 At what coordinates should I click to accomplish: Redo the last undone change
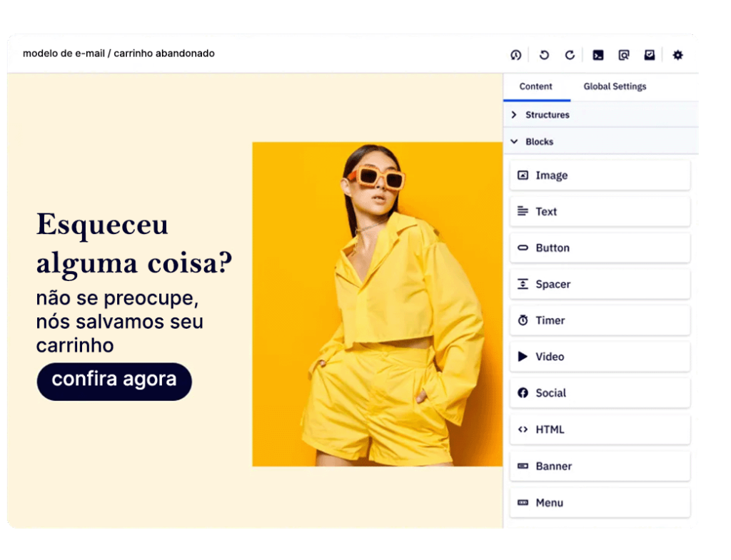coord(570,55)
